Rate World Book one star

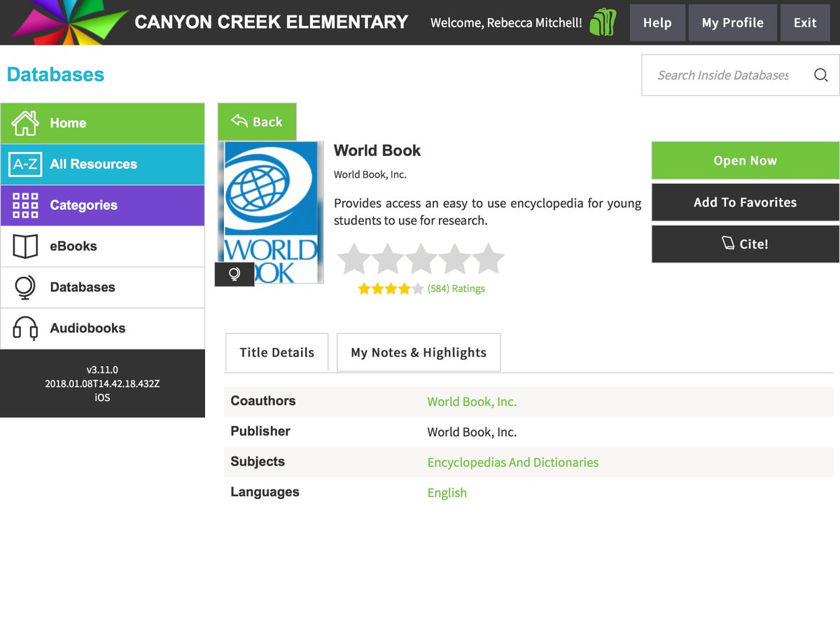click(x=354, y=259)
